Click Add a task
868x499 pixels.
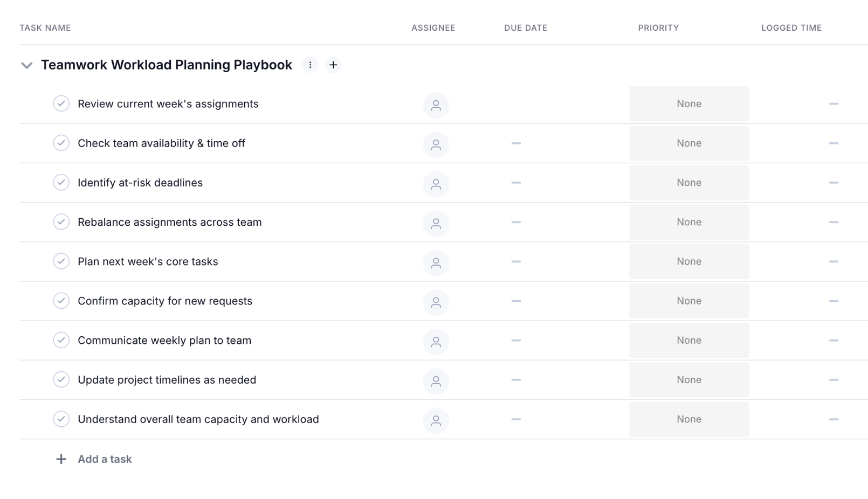[x=105, y=459]
